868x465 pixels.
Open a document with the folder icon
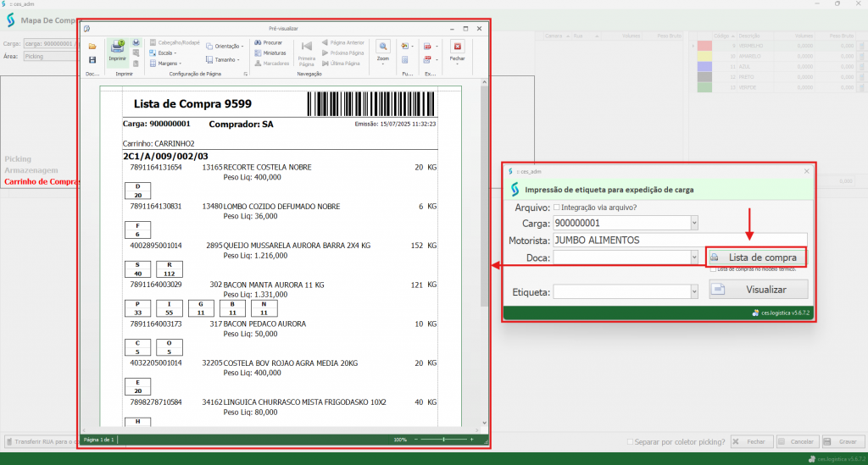[92, 47]
